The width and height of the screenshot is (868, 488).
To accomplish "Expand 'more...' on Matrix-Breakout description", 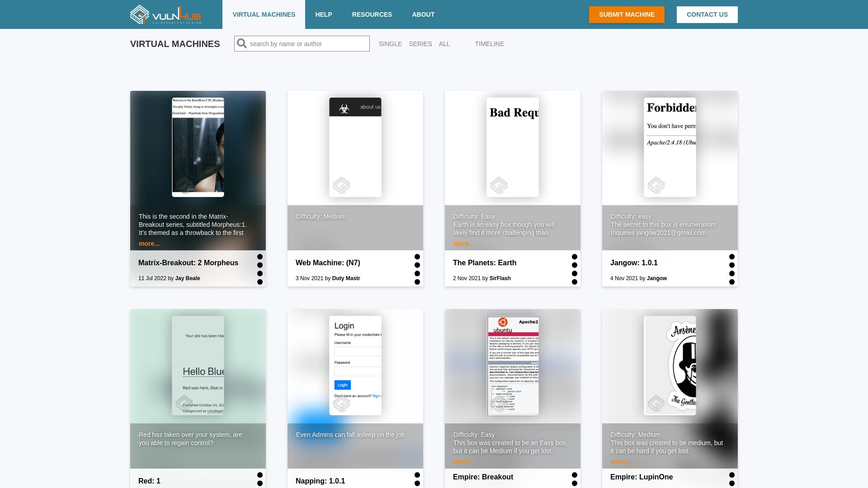I will (149, 244).
